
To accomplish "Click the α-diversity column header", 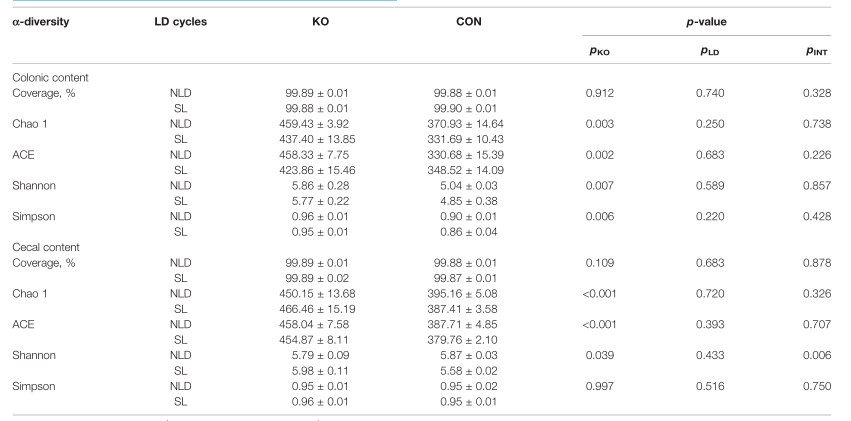I will click(x=41, y=22).
